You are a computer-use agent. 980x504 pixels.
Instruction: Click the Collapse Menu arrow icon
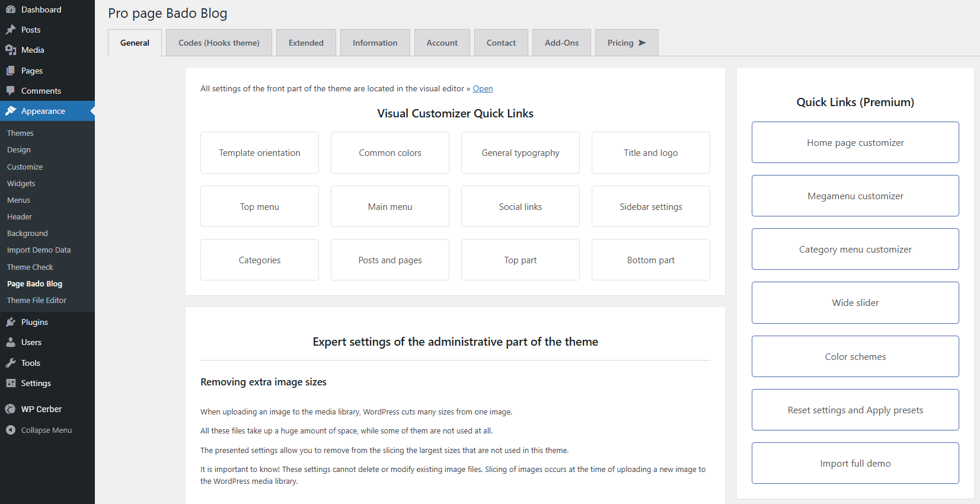click(11, 430)
